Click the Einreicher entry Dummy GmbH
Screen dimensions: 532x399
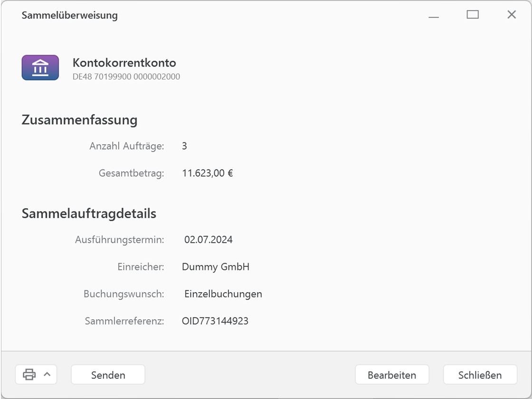coord(216,267)
